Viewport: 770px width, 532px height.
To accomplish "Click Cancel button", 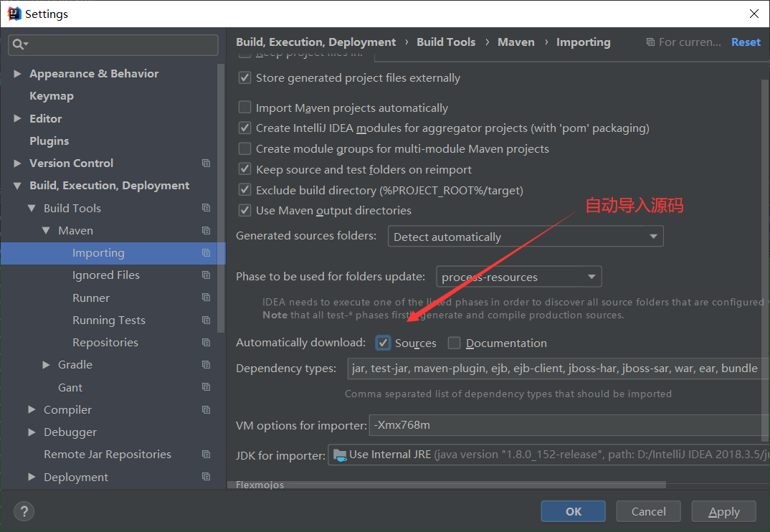I will click(648, 511).
